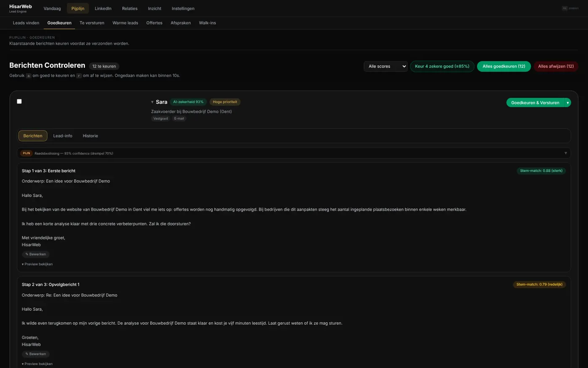Image resolution: width=588 pixels, height=368 pixels.
Task: Open the Offertes tab
Action: tap(154, 23)
